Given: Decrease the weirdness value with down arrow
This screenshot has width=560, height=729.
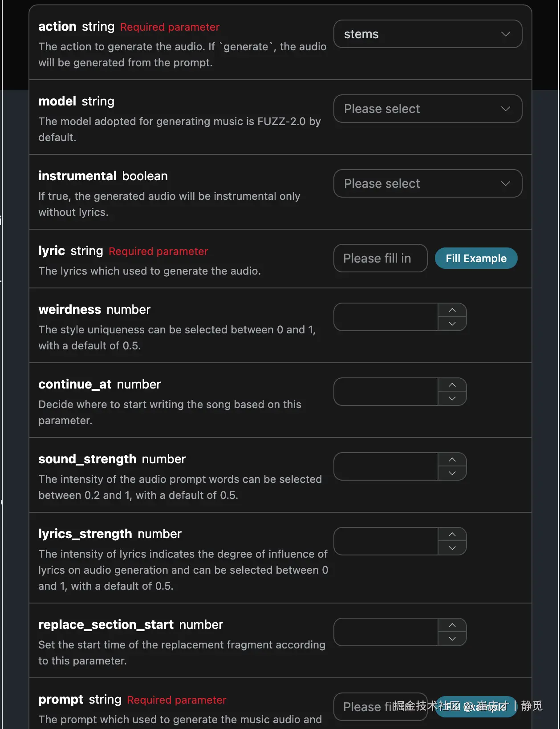Looking at the screenshot, I should pyautogui.click(x=452, y=324).
